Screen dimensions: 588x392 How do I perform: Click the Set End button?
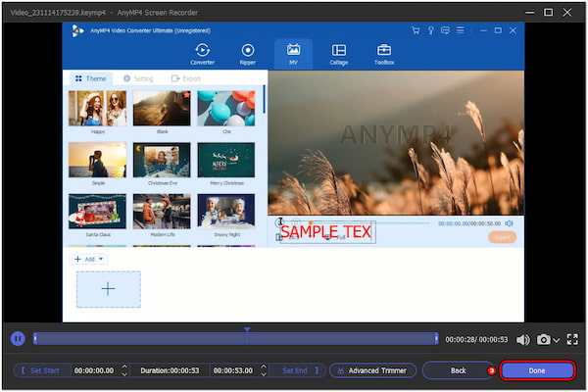click(x=299, y=370)
